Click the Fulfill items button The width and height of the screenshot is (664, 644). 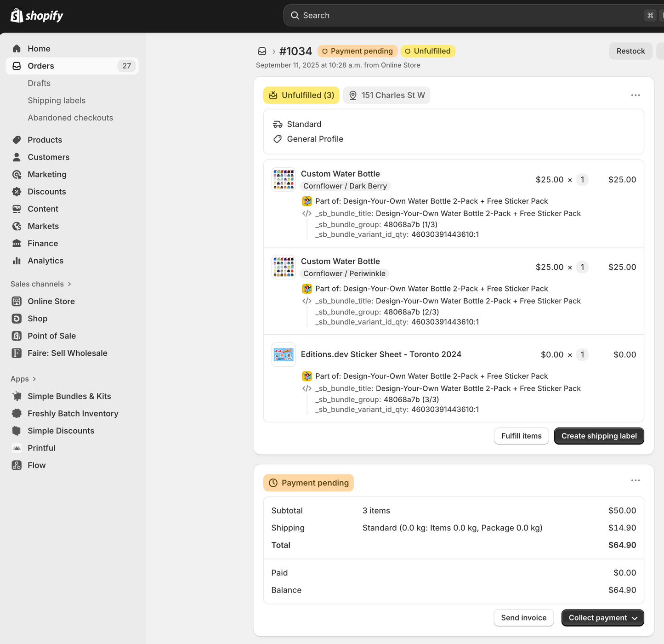point(522,436)
